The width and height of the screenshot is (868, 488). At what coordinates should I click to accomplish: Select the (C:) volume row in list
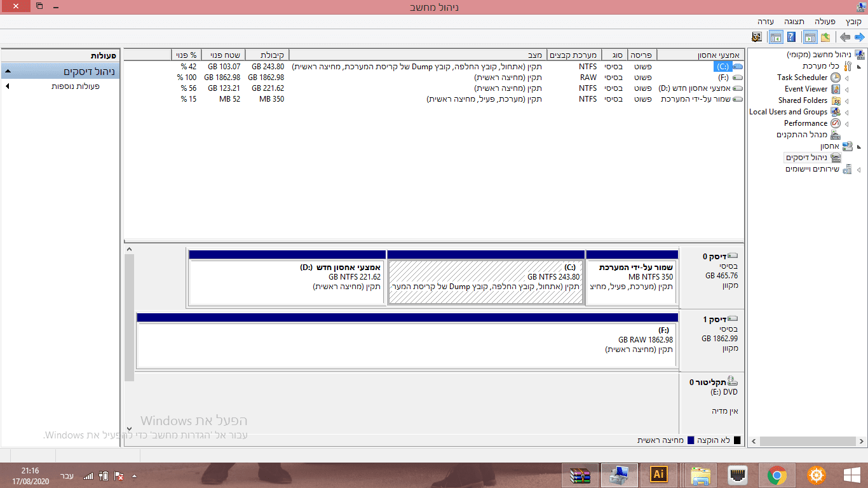(433, 66)
